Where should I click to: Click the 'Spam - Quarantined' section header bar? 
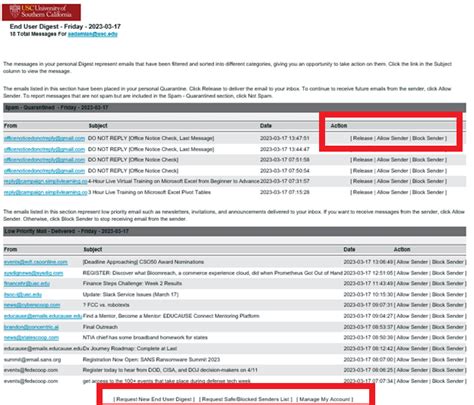point(235,107)
